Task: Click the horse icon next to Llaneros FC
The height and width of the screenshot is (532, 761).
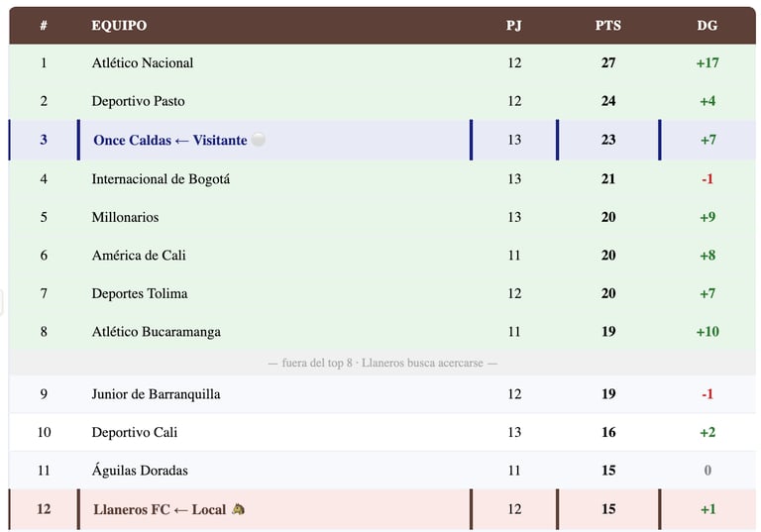Action: pos(238,509)
